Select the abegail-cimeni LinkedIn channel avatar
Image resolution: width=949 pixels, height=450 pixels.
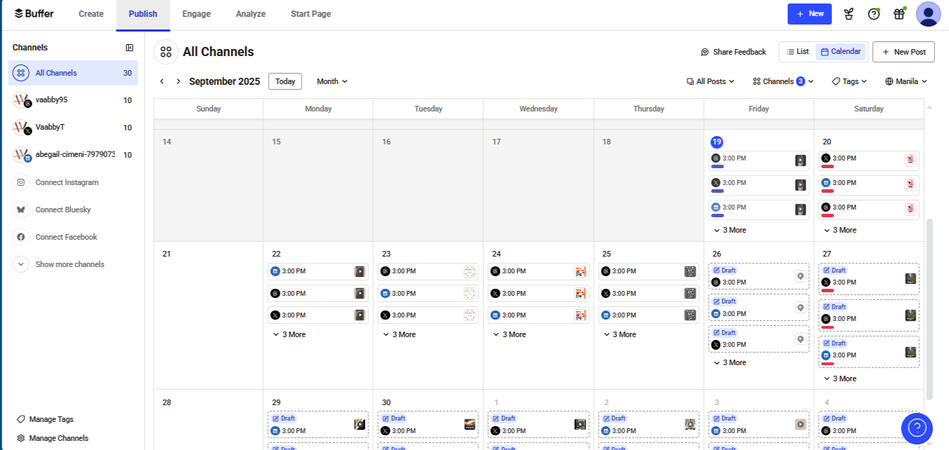tap(21, 155)
